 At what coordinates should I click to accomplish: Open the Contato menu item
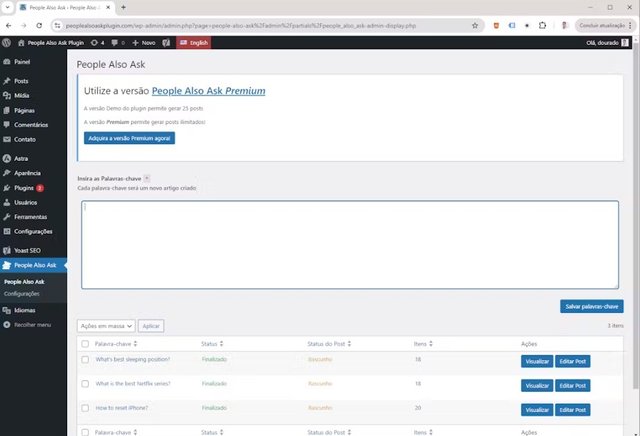25,139
